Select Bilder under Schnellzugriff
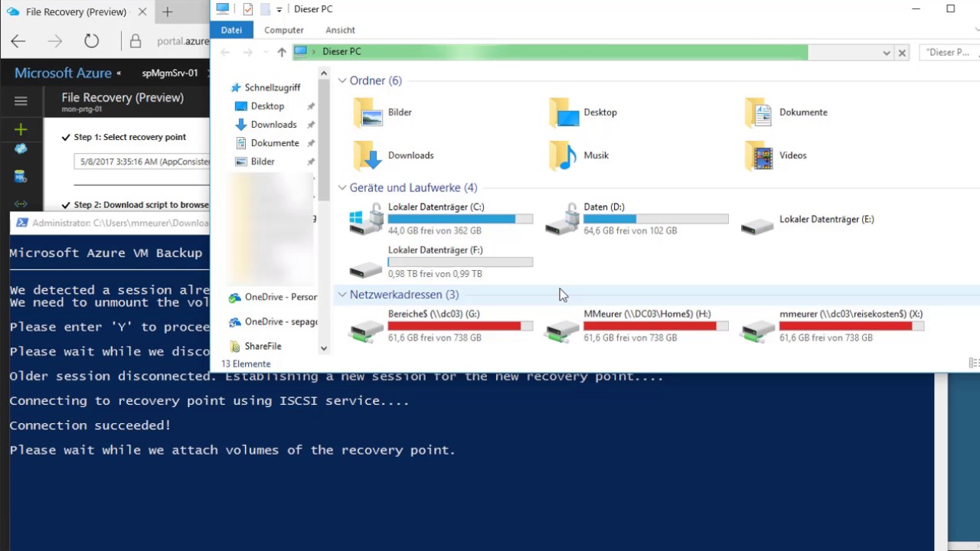980x551 pixels. pos(255,161)
